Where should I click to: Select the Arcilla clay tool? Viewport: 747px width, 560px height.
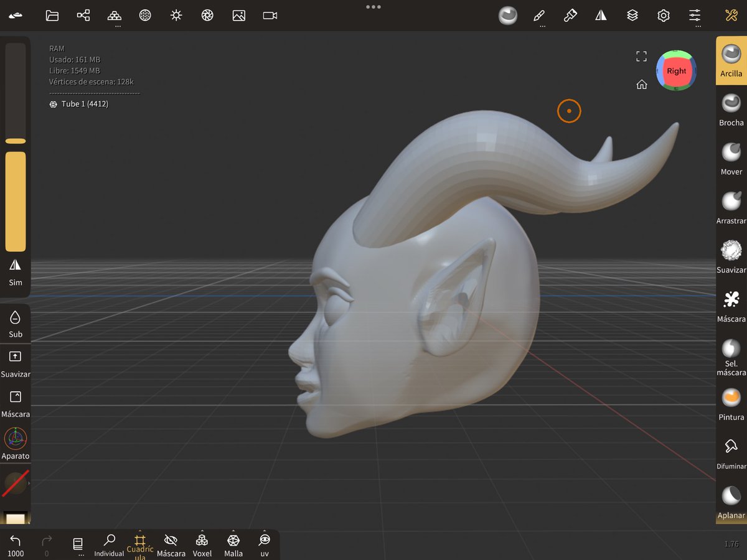(x=731, y=61)
